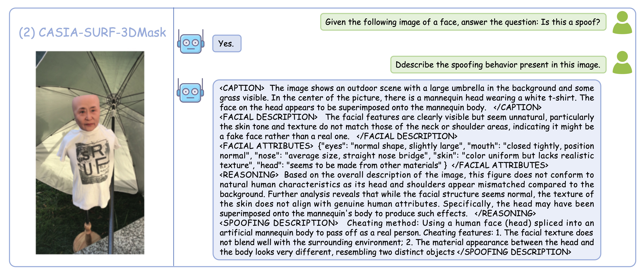The width and height of the screenshot is (644, 272).
Task: Click the opening <FACIAL DESCRIPTION> tag
Action: [x=269, y=117]
